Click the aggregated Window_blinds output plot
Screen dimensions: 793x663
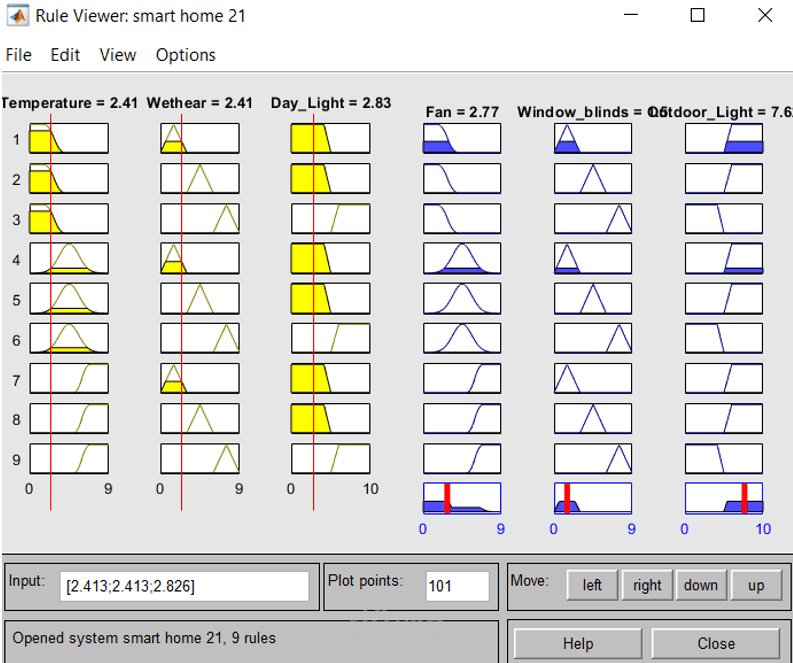tap(593, 499)
